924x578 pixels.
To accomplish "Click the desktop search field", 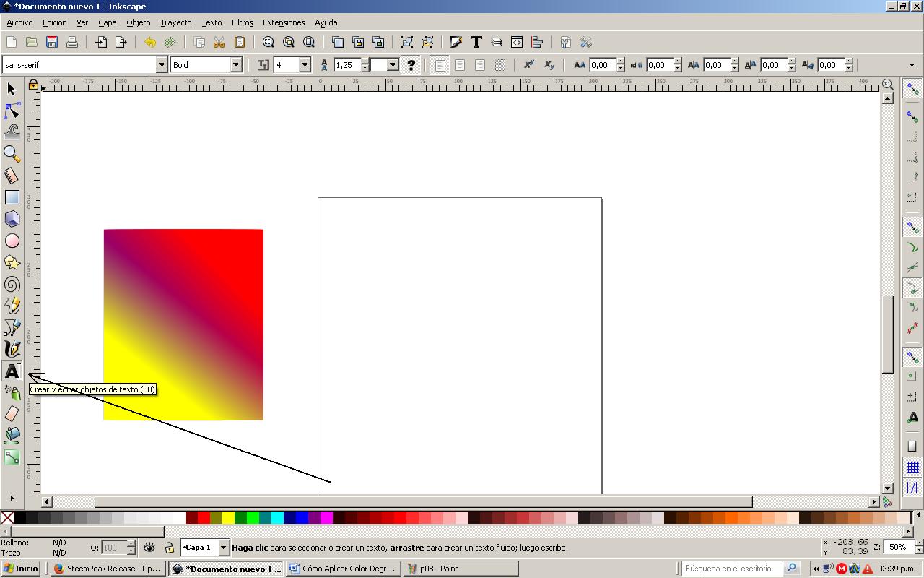I will (732, 569).
